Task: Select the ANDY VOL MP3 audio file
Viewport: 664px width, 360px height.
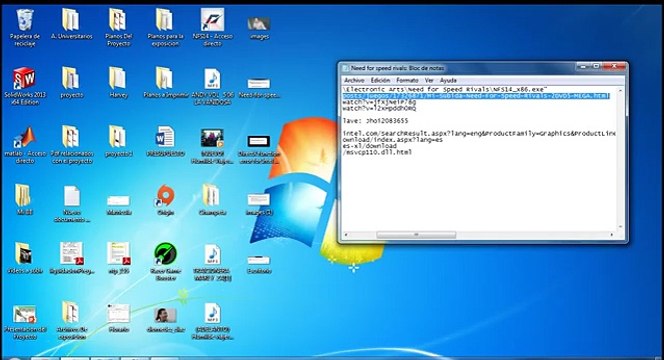Action: pyautogui.click(x=213, y=86)
